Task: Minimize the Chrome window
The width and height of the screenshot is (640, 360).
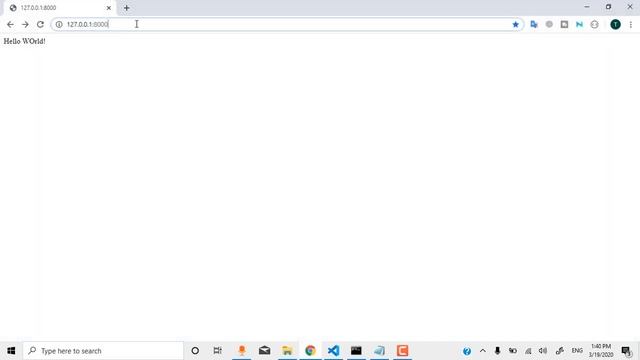Action: point(587,7)
